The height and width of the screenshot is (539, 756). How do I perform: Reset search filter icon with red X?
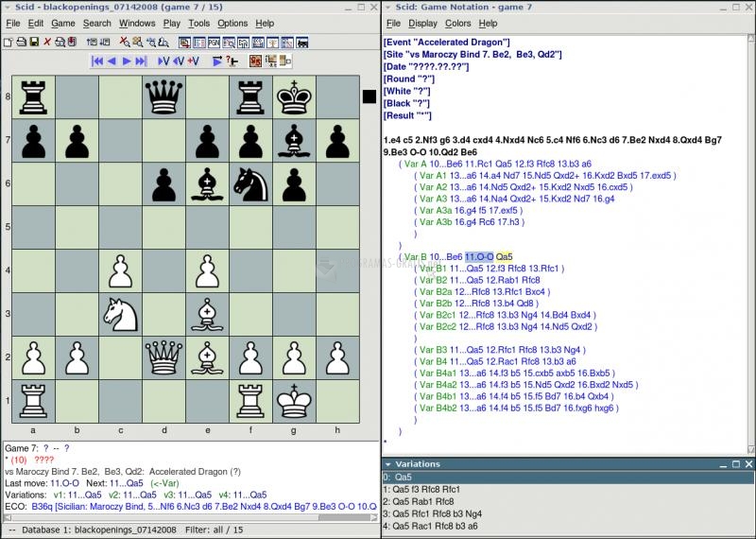pos(125,42)
